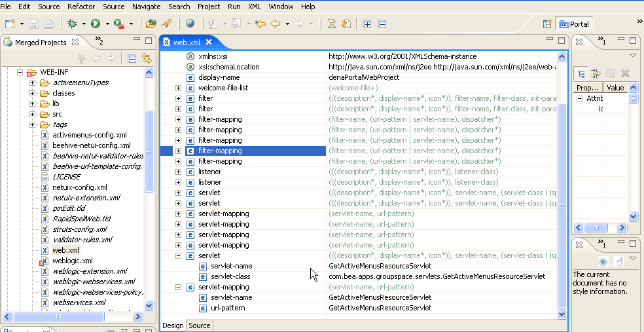Collapse the expanded servlet node
The image size is (644, 332).
(x=178, y=255)
